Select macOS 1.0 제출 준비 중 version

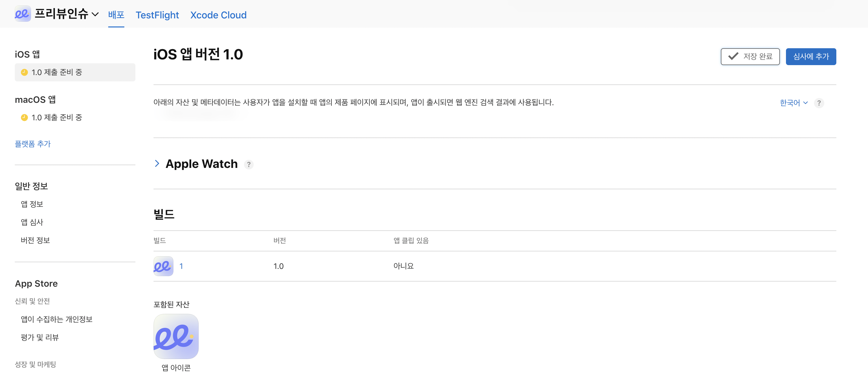pyautogui.click(x=57, y=117)
